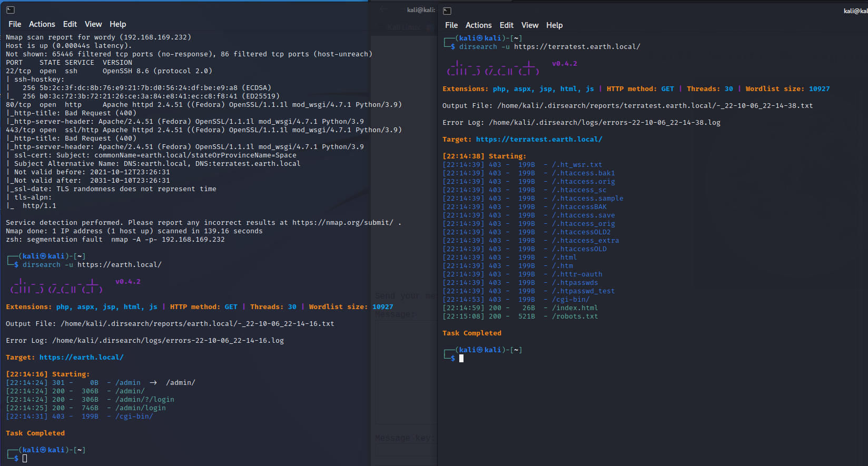Image resolution: width=868 pixels, height=466 pixels.
Task: Click the ssl-cert Subject commonName=earth.local line
Action: [151, 155]
